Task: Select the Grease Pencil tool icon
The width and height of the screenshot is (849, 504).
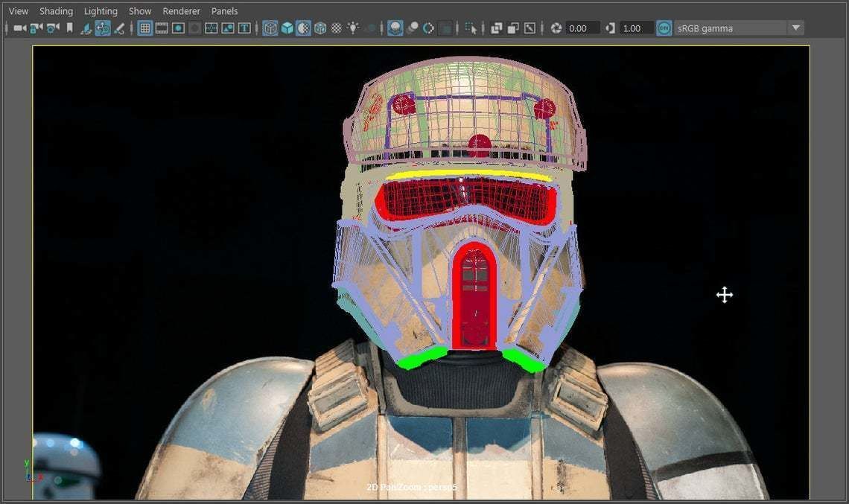Action: click(x=119, y=28)
